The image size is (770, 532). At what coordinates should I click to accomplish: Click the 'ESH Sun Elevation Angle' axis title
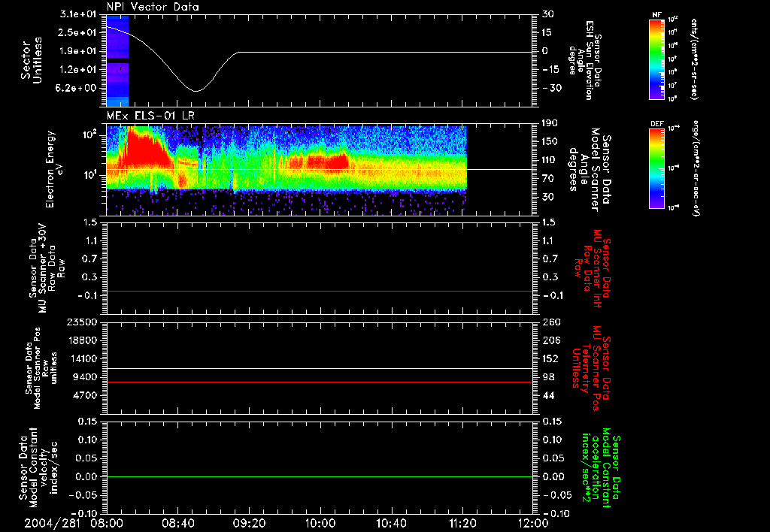click(585, 60)
